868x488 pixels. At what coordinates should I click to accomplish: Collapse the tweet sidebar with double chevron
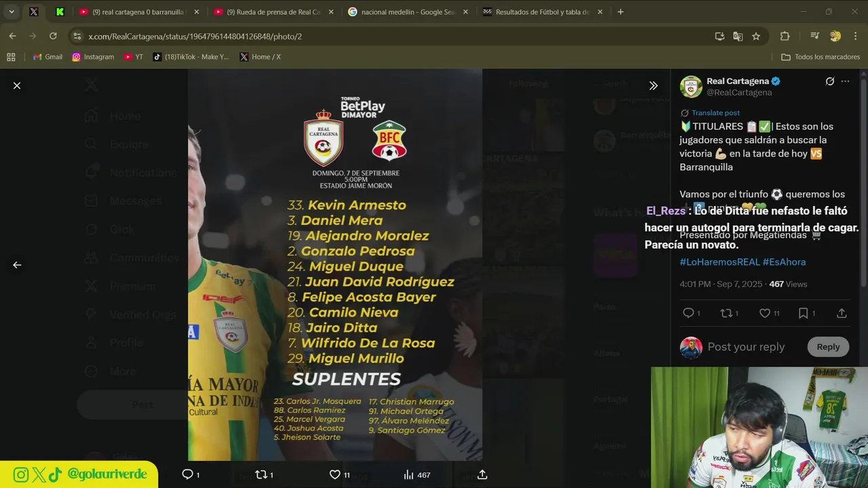pos(653,85)
